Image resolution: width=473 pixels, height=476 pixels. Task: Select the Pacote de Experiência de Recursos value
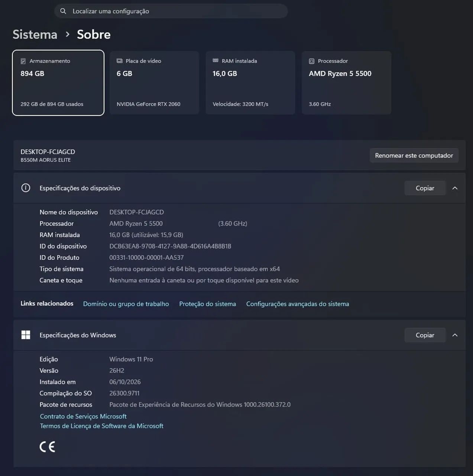(200, 405)
